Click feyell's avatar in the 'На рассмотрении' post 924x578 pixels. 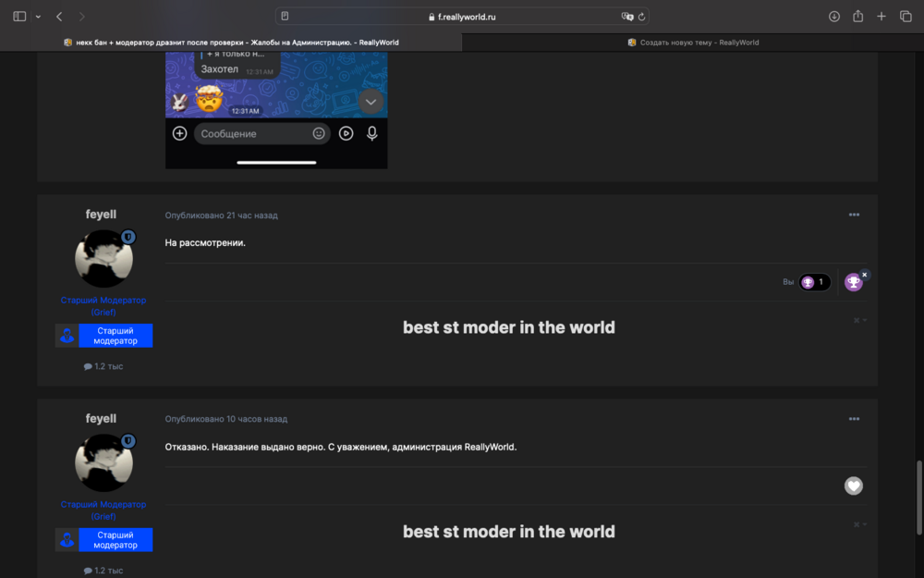(x=103, y=258)
